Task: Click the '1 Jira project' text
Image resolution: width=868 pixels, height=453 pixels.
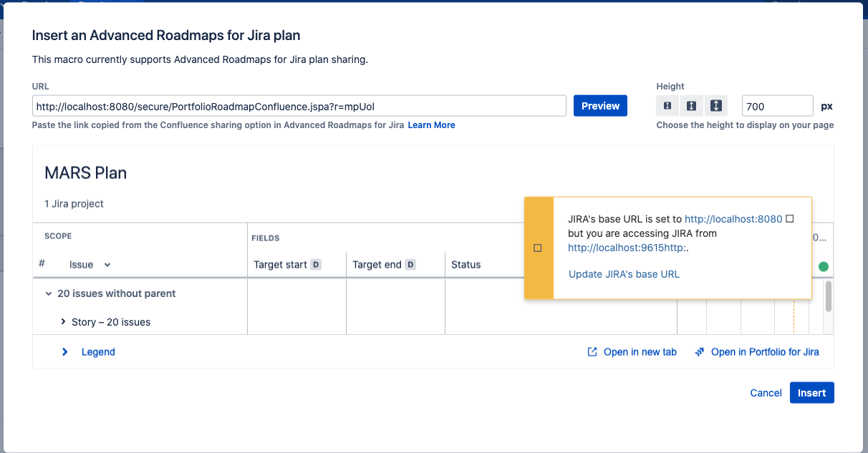Action: (x=74, y=204)
